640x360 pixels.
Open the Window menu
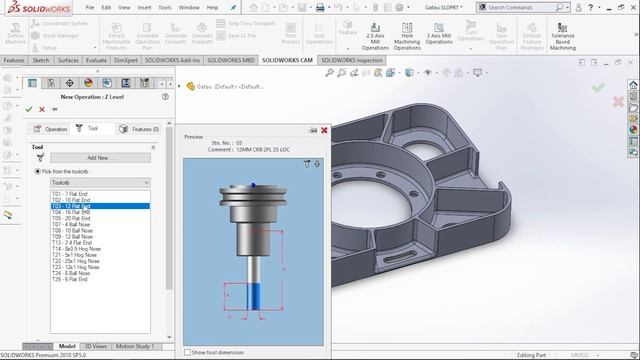point(189,7)
